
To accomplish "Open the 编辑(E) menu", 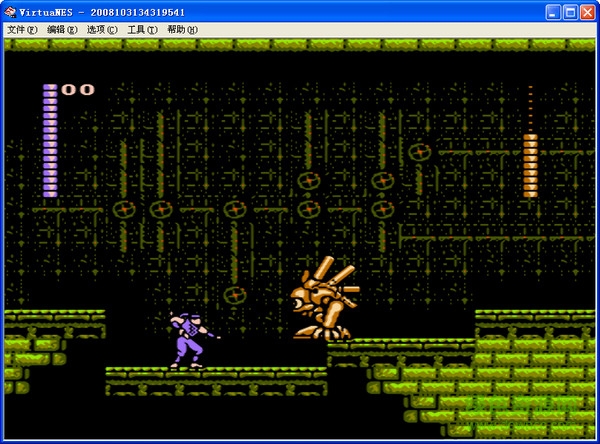I will tap(62, 29).
